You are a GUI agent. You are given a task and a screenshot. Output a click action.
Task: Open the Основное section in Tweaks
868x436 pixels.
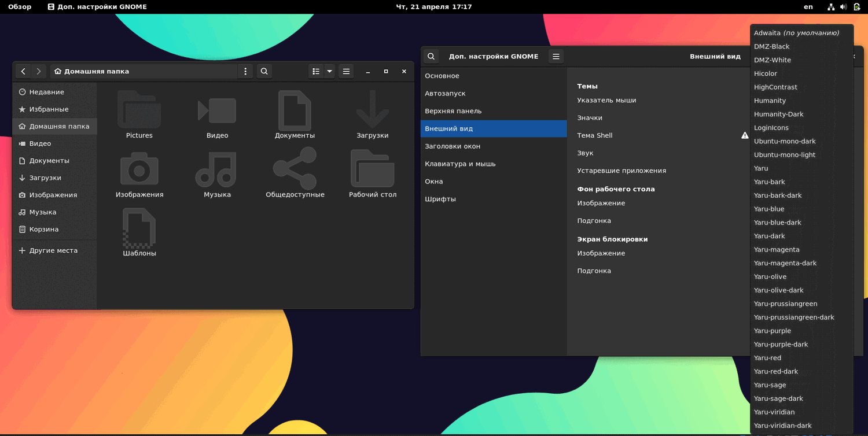(x=494, y=76)
